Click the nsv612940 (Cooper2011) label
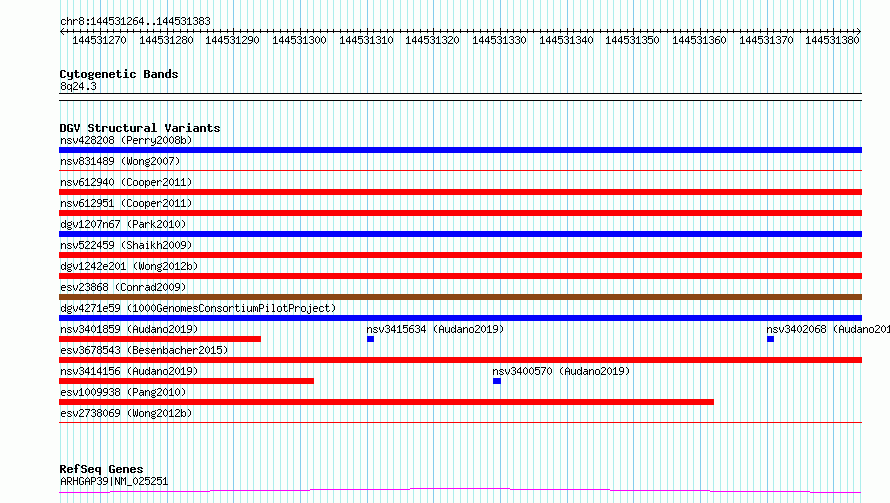 click(x=126, y=182)
